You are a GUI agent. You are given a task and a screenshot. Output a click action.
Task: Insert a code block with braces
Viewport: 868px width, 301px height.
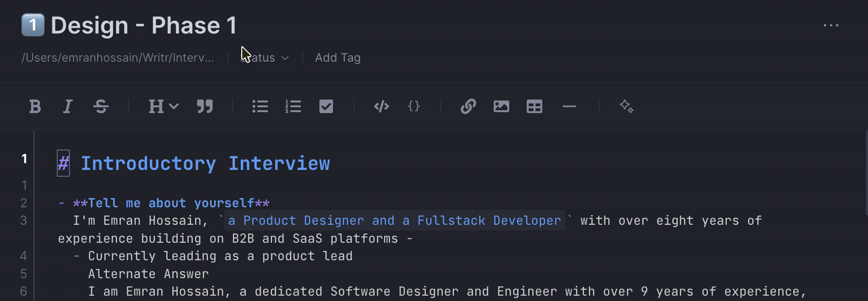pyautogui.click(x=414, y=106)
